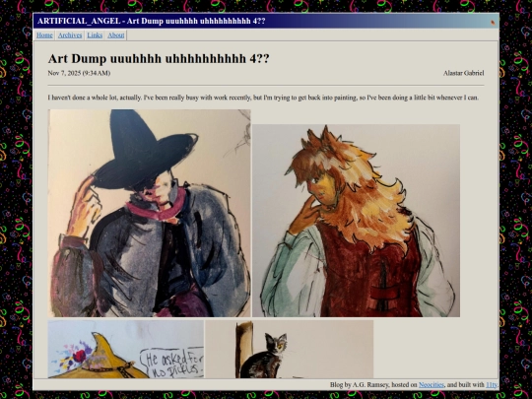Open the painting of figure in black hat
Image resolution: width=532 pixels, height=399 pixels.
click(149, 213)
